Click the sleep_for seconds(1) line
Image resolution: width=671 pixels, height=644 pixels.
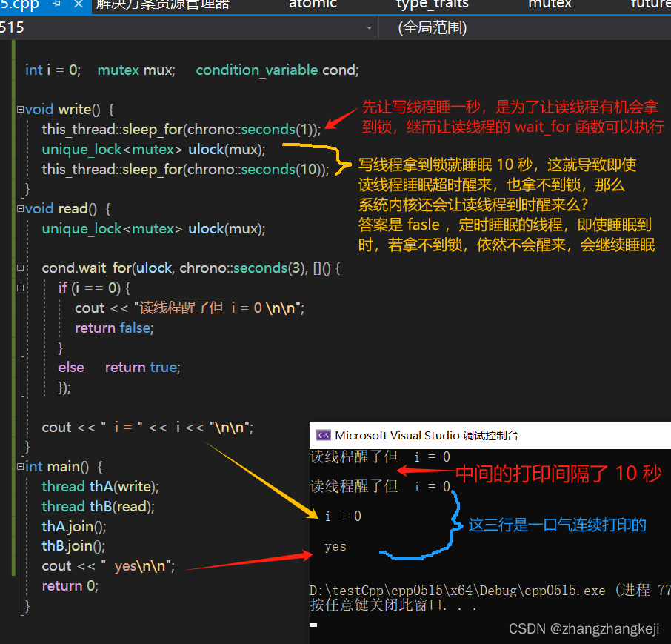click(181, 129)
